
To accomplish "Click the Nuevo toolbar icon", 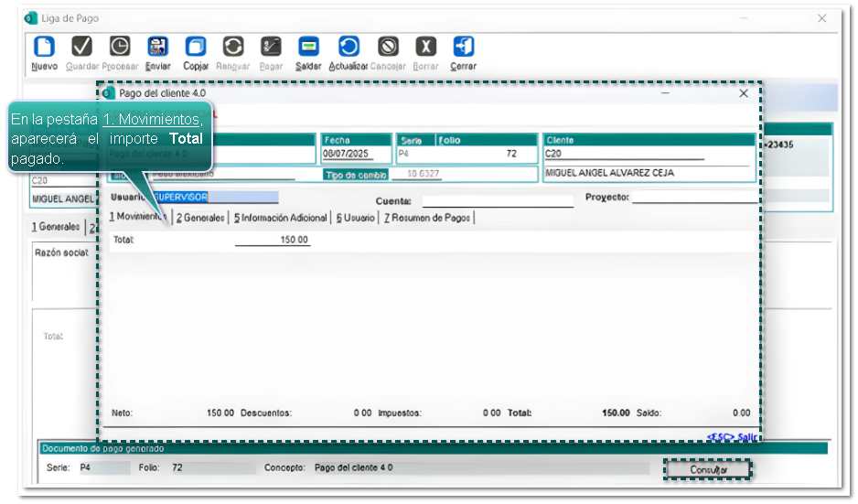I will [x=44, y=48].
